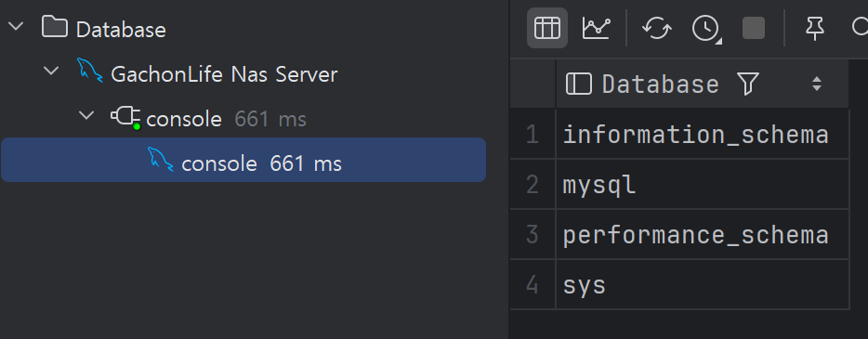The image size is (868, 339).
Task: Select row number 2
Action: point(533,184)
